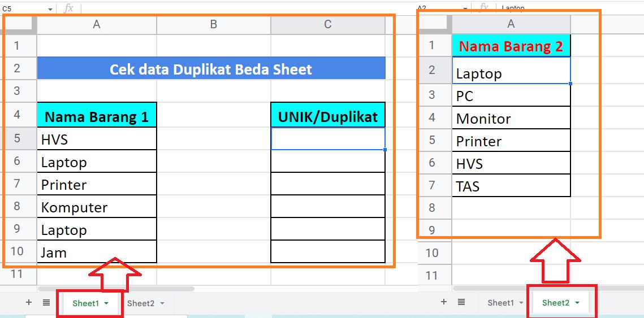Select the 'UNIK/Duplikat' header cell
Image resolution: width=644 pixels, height=318 pixels.
[x=328, y=115]
